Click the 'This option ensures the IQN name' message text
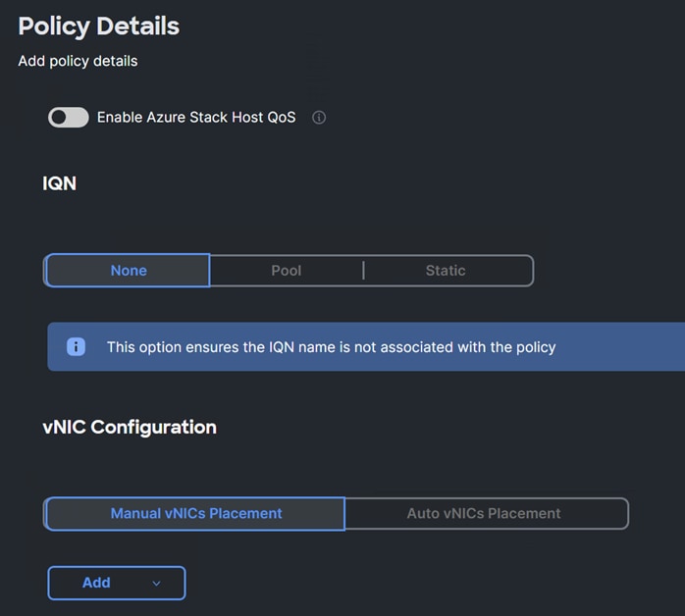Image resolution: width=685 pixels, height=616 pixels. click(332, 347)
